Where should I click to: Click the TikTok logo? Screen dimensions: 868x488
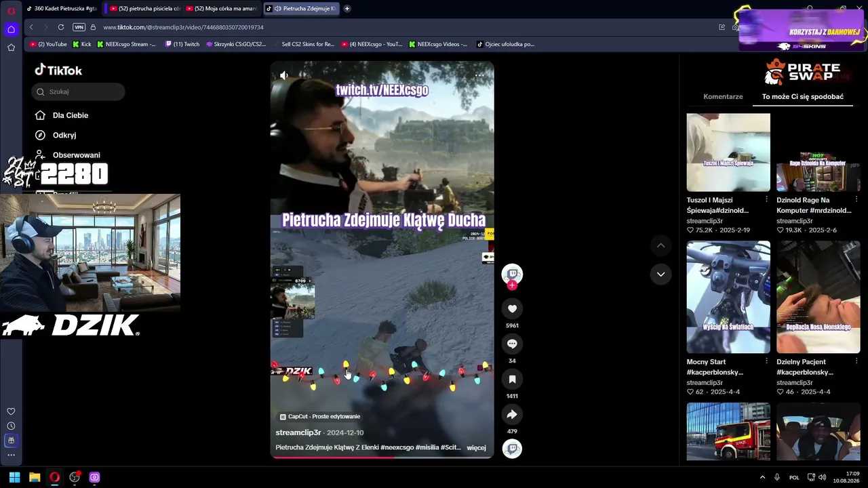coord(58,70)
